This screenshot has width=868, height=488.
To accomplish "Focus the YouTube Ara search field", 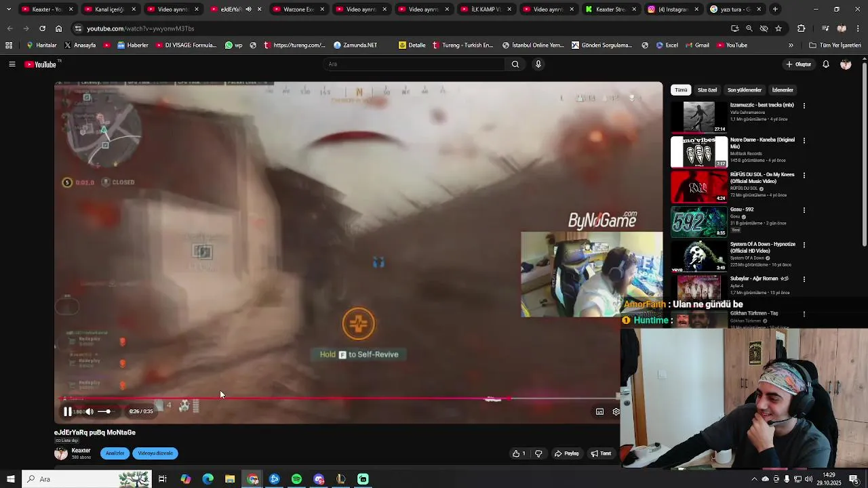I will coord(414,64).
